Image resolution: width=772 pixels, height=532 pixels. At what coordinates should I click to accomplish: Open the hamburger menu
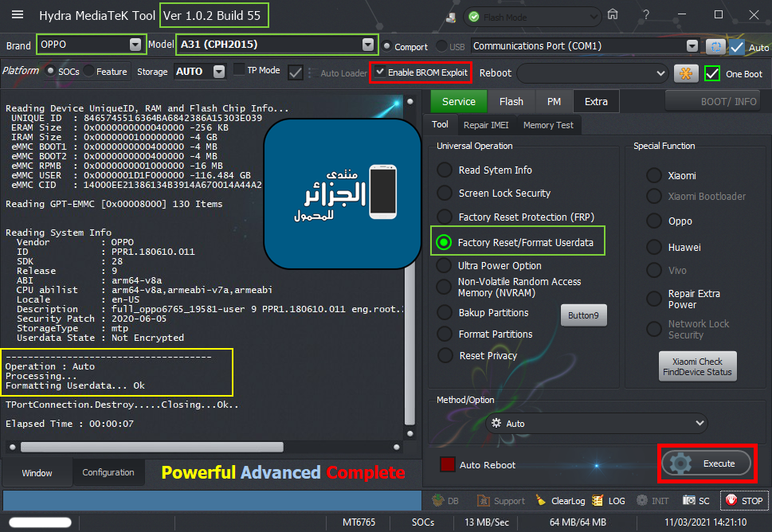18,15
